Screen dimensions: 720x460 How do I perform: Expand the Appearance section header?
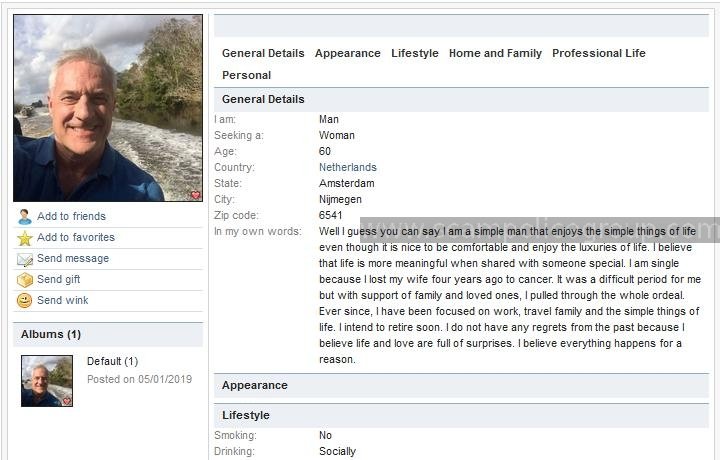pos(461,386)
